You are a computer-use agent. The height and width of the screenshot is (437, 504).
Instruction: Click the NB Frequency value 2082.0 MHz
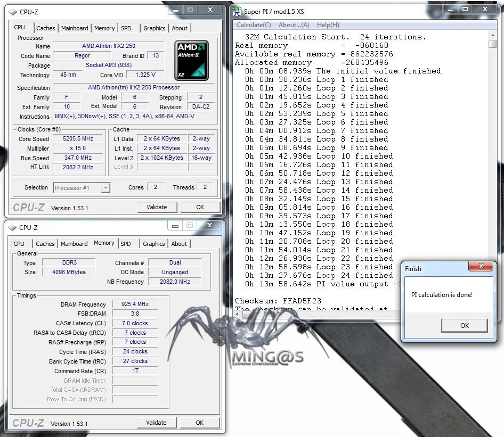tap(175, 282)
